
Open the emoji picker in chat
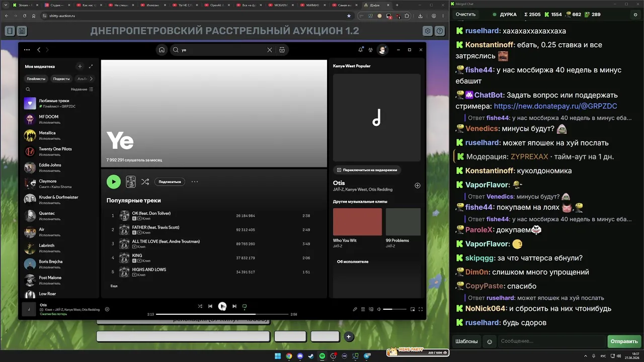pyautogui.click(x=490, y=341)
